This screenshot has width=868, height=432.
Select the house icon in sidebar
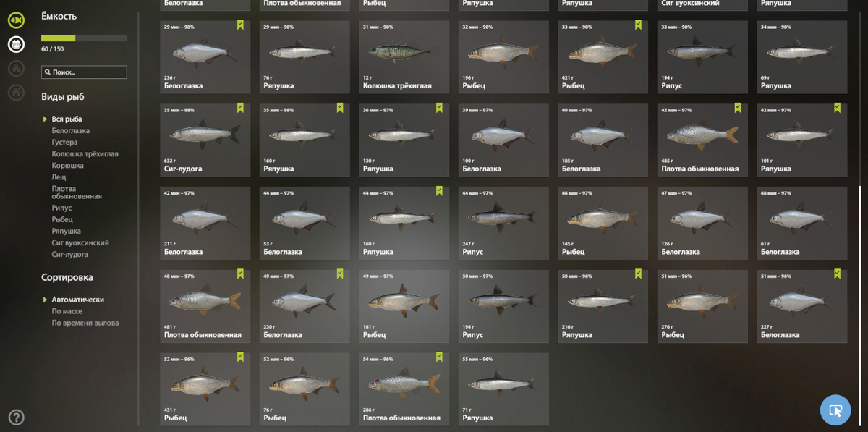click(16, 92)
